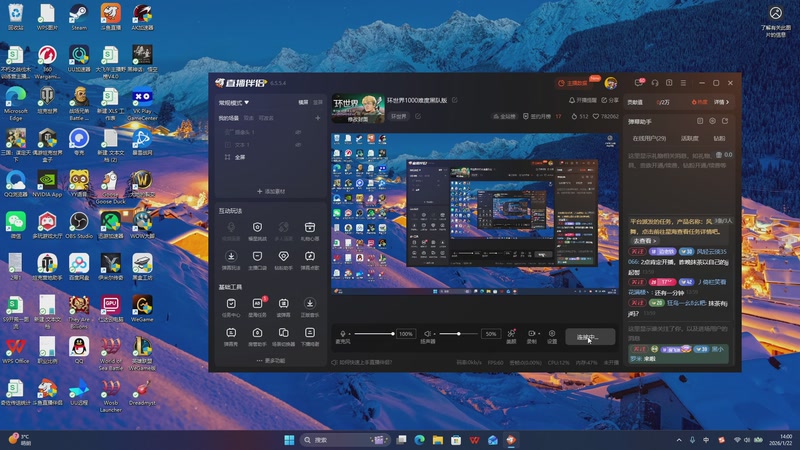Image resolution: width=800 pixels, height=450 pixels.
Task: Toggle visibility of the 摄像头 1 source
Action: [x=298, y=132]
